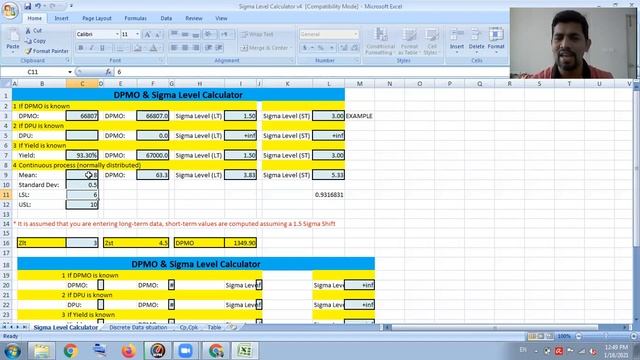The width and height of the screenshot is (640, 360).
Task: Switch to Discrete Data situation sheet
Action: tap(138, 327)
